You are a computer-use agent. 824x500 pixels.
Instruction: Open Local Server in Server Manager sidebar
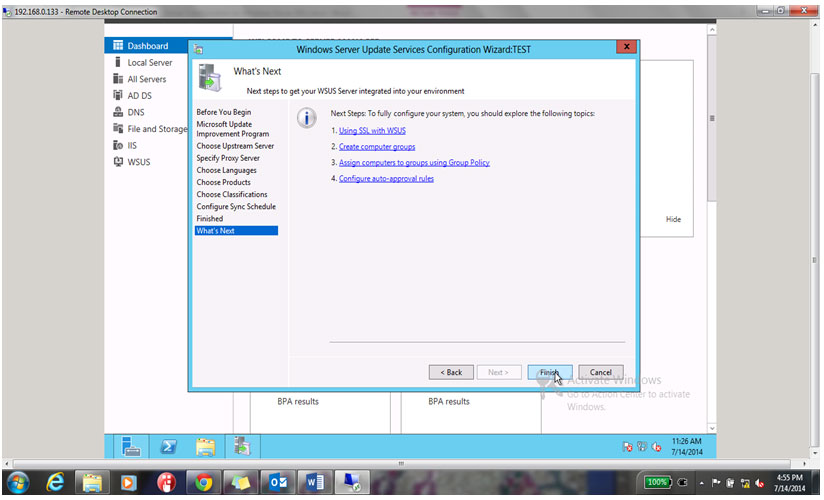149,62
